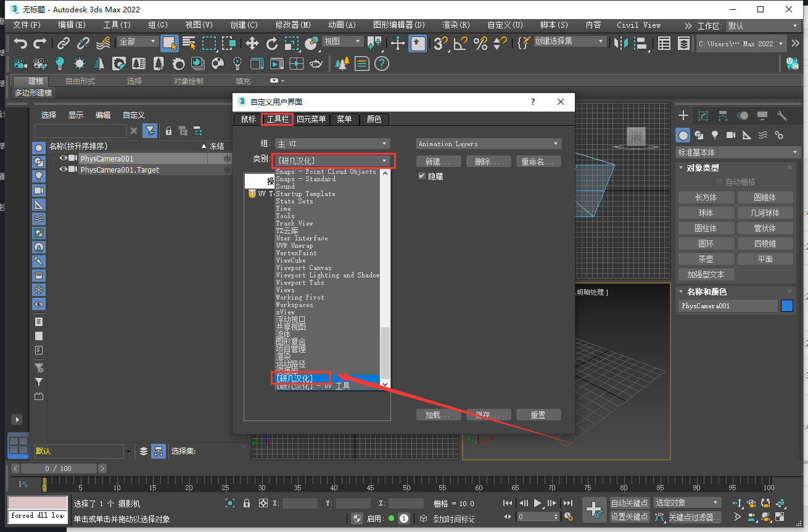Screen dimensions: 808x532
Task: Click the large Set Key button
Action: (x=594, y=510)
